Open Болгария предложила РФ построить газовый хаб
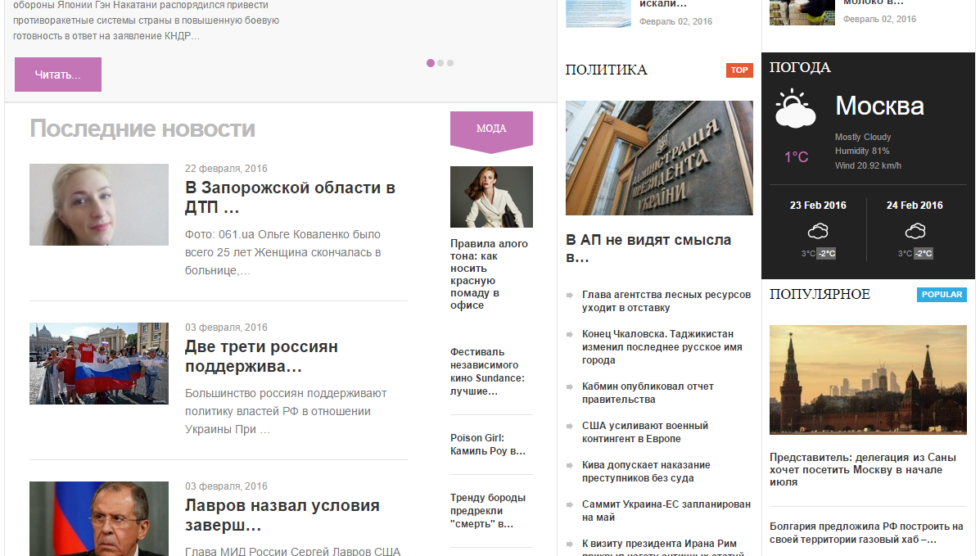Image resolution: width=980 pixels, height=556 pixels. point(866,533)
